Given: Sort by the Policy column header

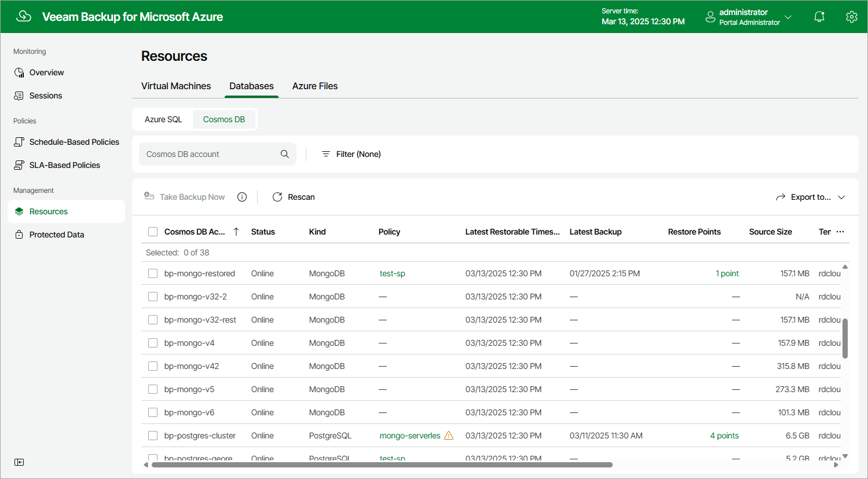Looking at the screenshot, I should click(389, 232).
